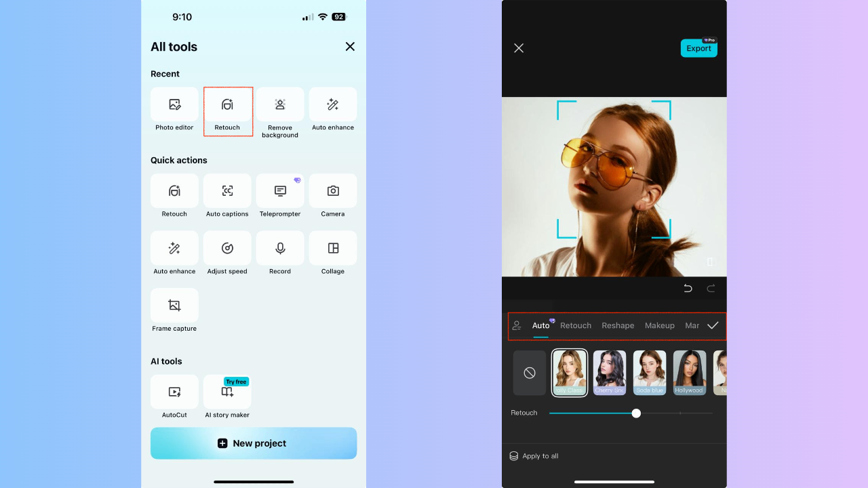Tap Apply to all

pos(534,456)
